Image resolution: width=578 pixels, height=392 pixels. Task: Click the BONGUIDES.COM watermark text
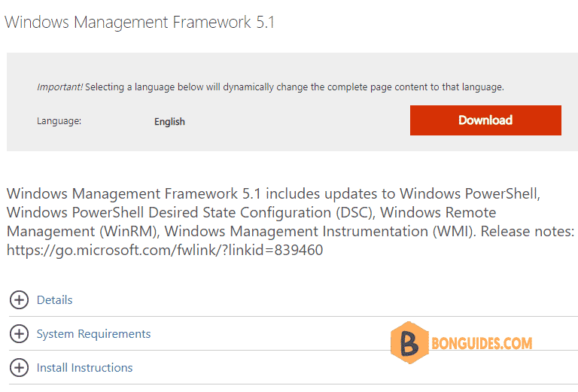pos(482,343)
